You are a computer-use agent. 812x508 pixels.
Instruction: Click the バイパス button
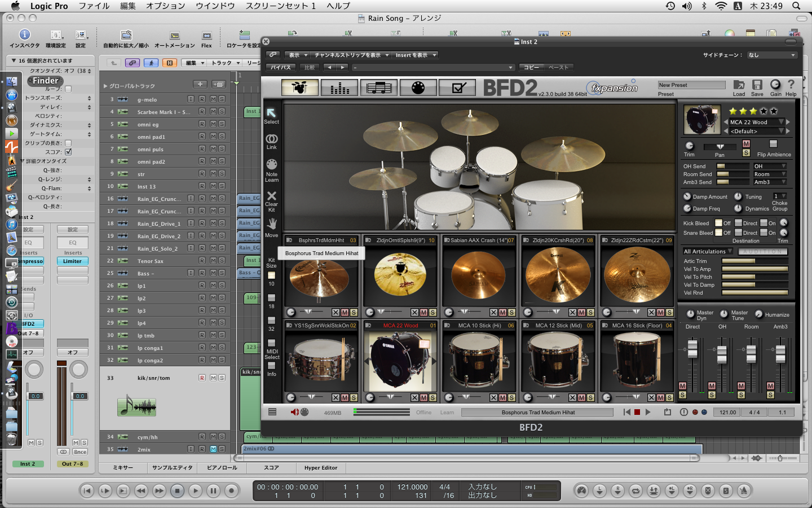point(280,67)
